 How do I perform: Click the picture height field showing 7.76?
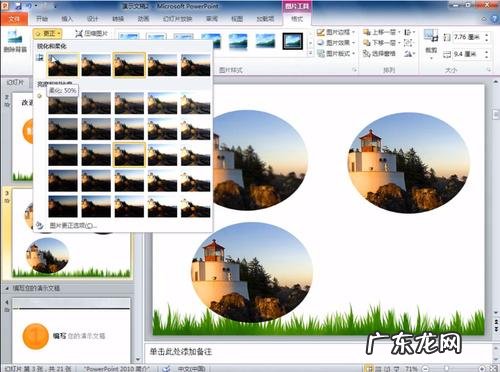click(x=467, y=37)
